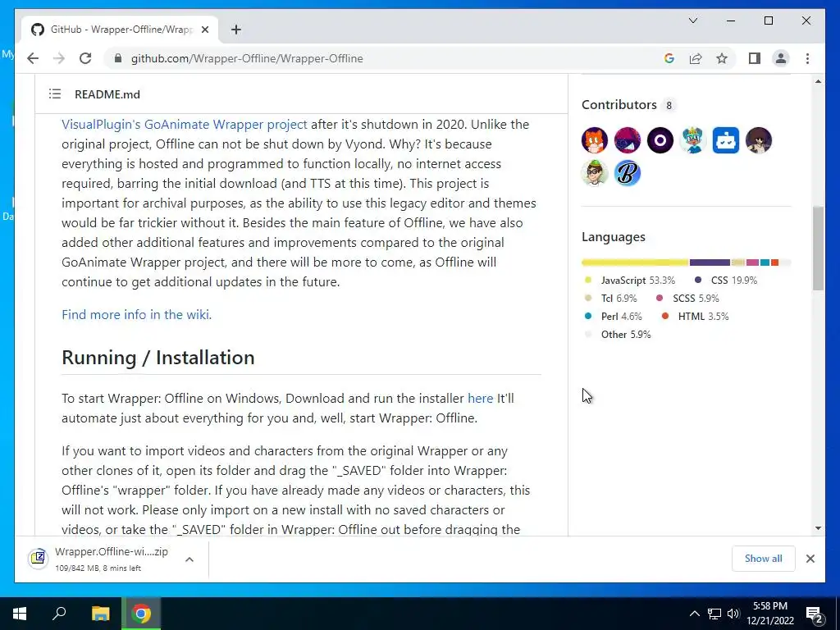Show hidden system tray icons
840x630 pixels.
click(x=694, y=614)
